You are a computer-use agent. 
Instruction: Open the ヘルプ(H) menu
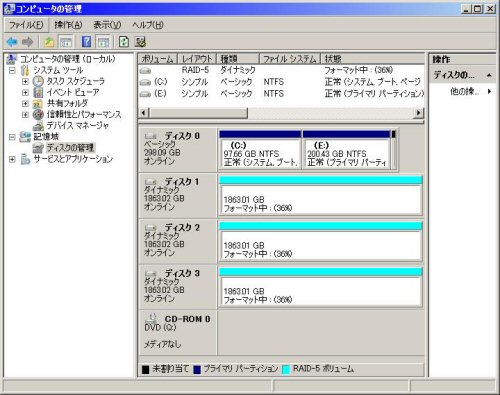pyautogui.click(x=148, y=25)
